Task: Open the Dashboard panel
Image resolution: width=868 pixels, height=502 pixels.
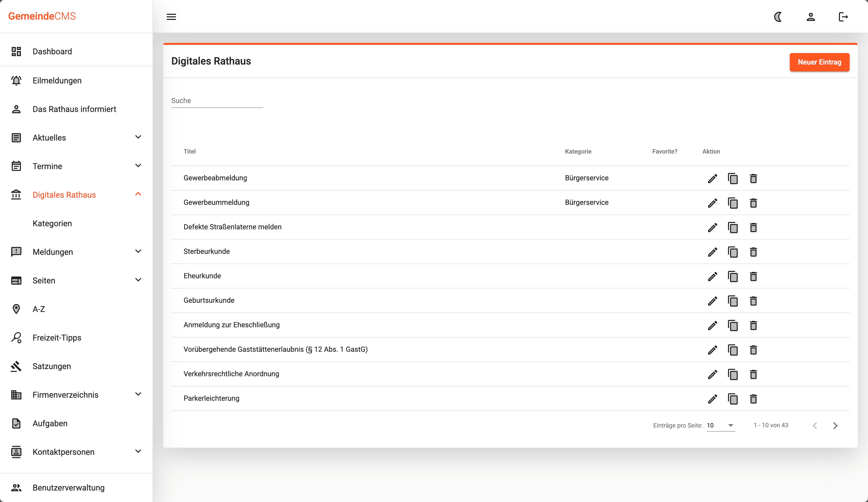Action: [52, 51]
